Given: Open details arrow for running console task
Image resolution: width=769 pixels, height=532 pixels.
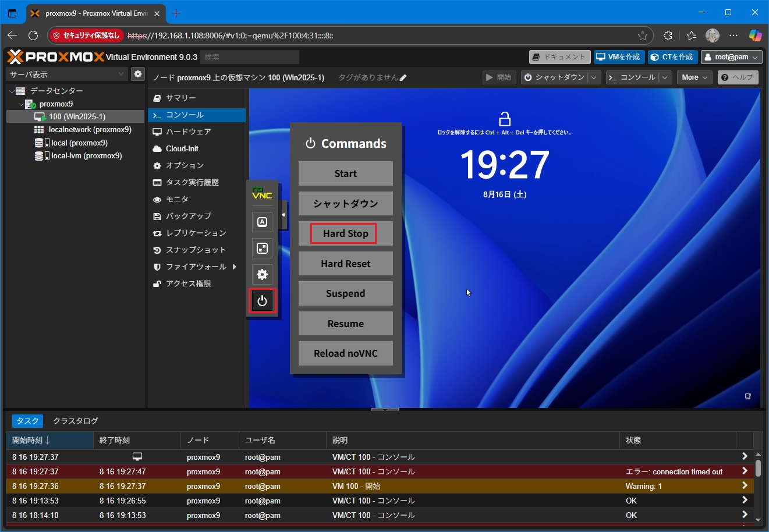Looking at the screenshot, I should pyautogui.click(x=745, y=456).
